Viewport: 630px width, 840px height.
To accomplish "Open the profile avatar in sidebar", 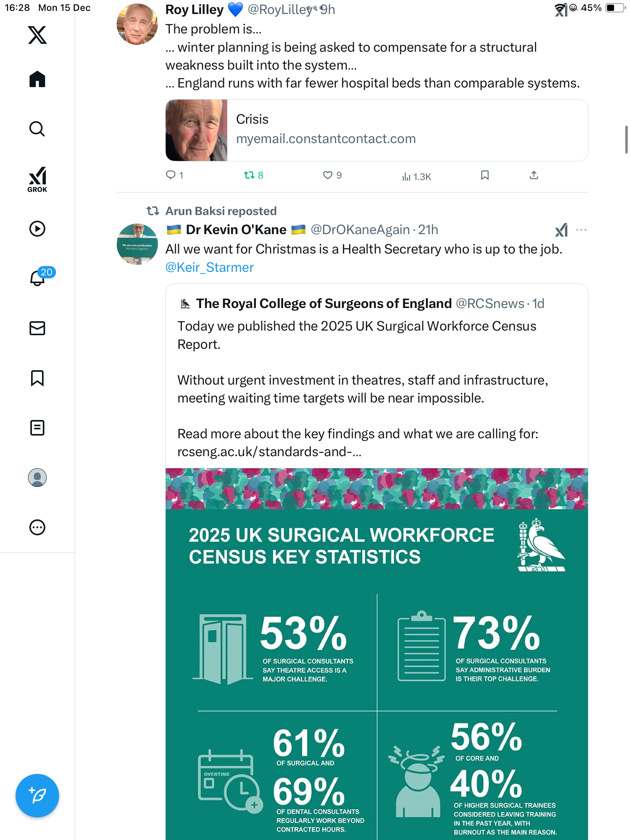I will pyautogui.click(x=37, y=478).
